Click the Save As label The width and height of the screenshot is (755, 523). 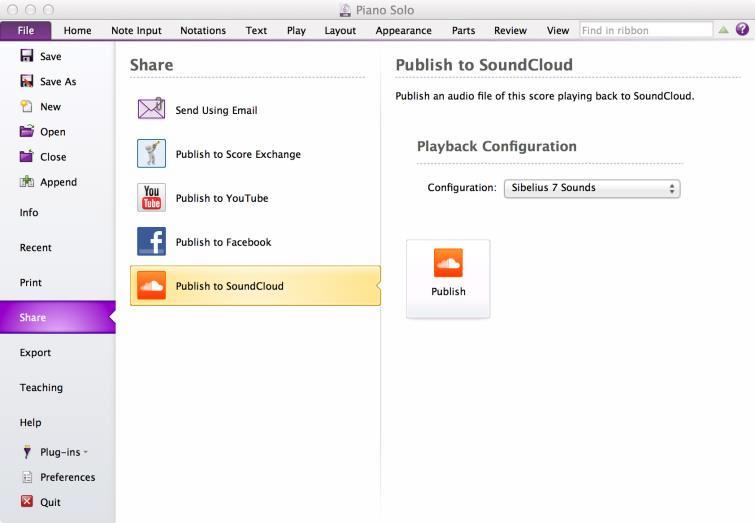(x=58, y=81)
